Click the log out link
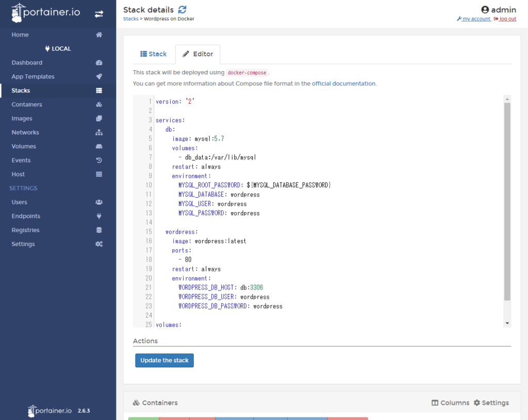Viewport: 528px width, 420px height. pyautogui.click(x=505, y=19)
